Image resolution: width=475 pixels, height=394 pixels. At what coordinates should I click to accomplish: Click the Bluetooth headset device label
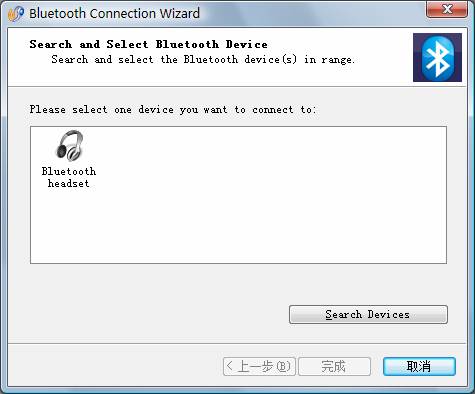[x=69, y=177]
